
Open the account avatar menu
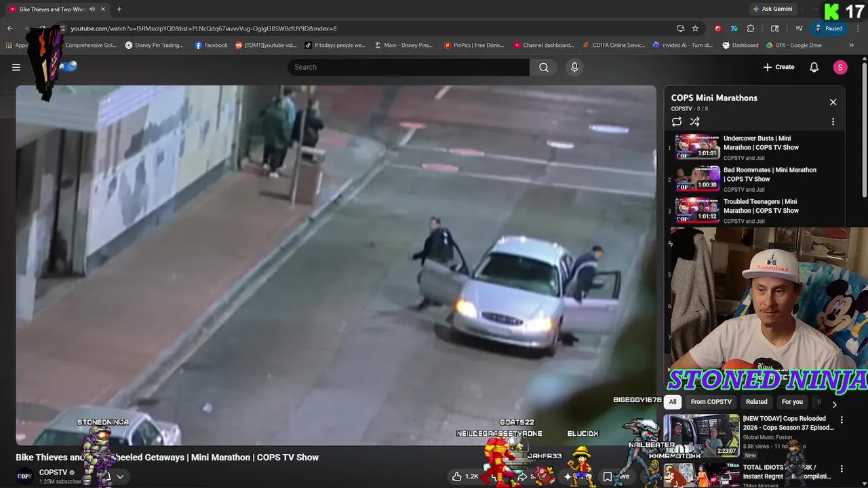tap(840, 67)
